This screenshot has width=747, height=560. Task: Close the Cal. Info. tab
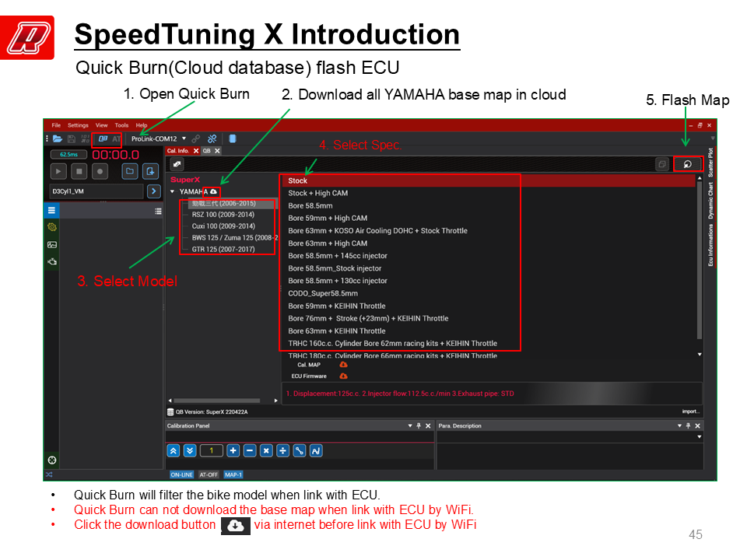[196, 151]
